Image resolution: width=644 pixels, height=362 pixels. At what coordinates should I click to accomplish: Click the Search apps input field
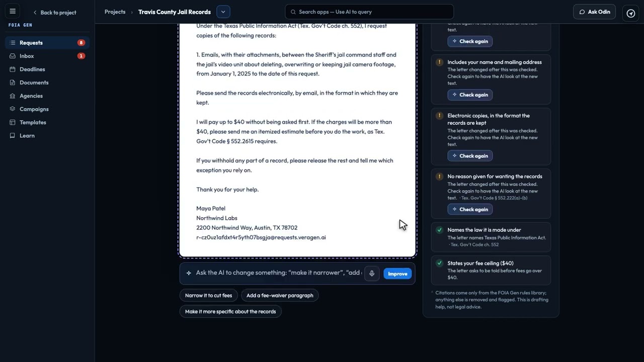click(369, 12)
